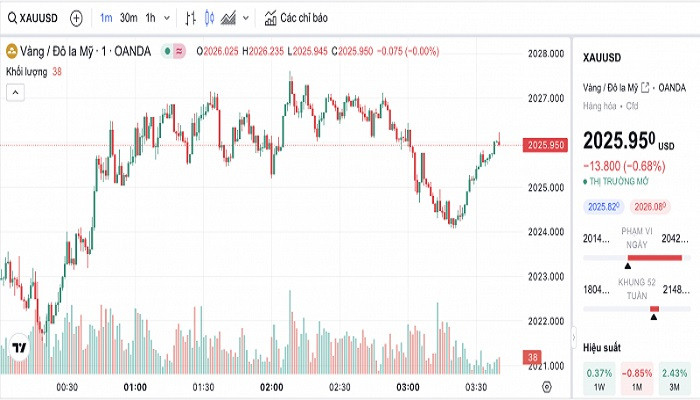The height and width of the screenshot is (400, 700).
Task: Click the 2025.950 current price label
Action: [x=545, y=145]
